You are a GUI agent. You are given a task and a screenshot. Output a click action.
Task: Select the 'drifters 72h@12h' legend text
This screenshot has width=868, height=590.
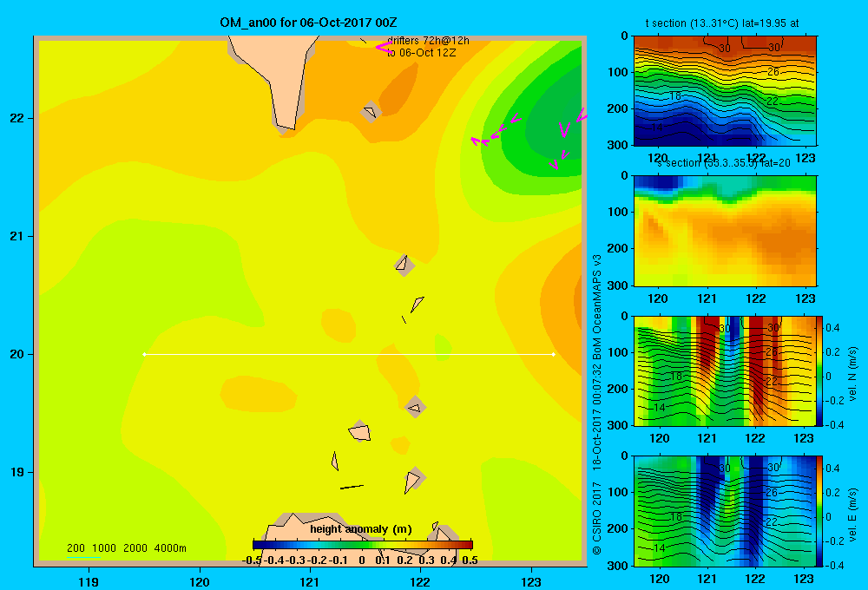(x=428, y=41)
